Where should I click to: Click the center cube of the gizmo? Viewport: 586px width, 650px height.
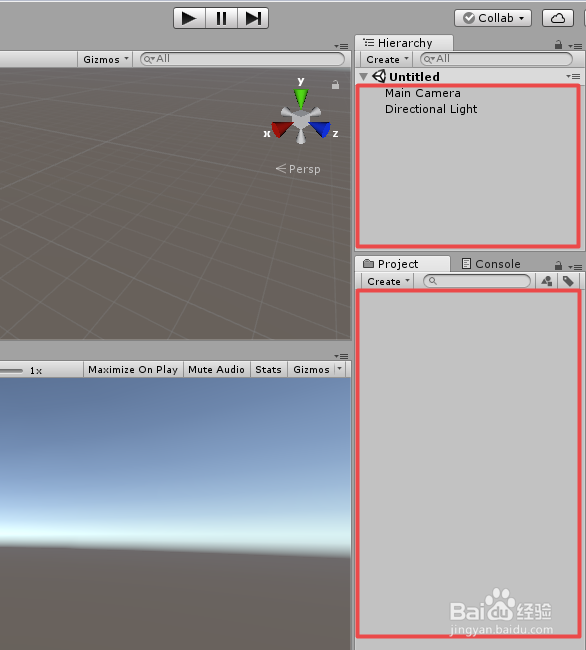click(301, 120)
